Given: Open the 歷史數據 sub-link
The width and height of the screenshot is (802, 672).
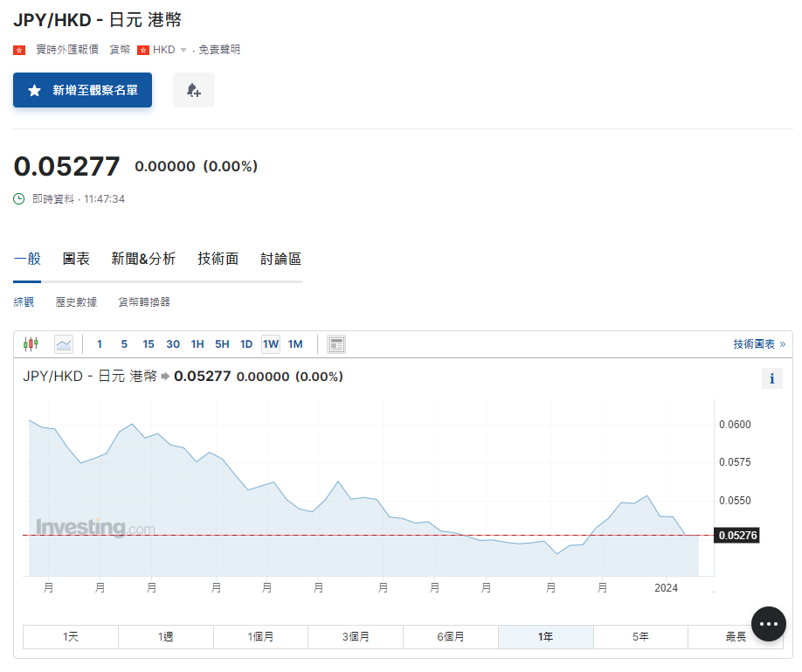Looking at the screenshot, I should [76, 302].
